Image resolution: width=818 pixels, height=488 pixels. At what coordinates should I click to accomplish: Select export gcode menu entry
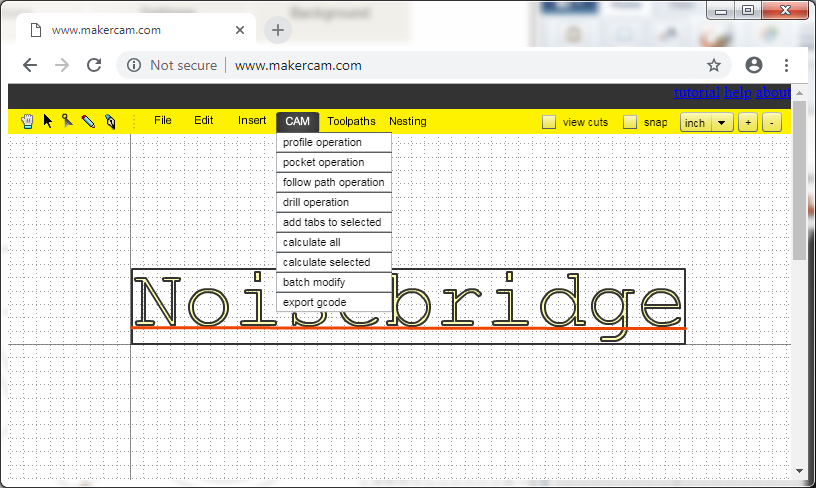point(314,302)
